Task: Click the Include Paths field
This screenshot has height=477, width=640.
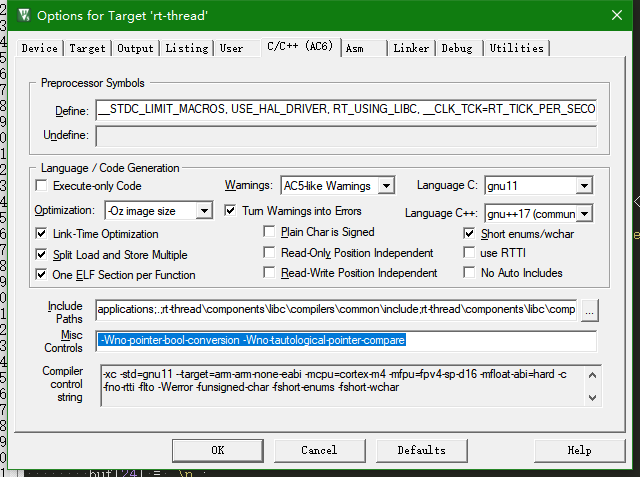Action: 336,310
